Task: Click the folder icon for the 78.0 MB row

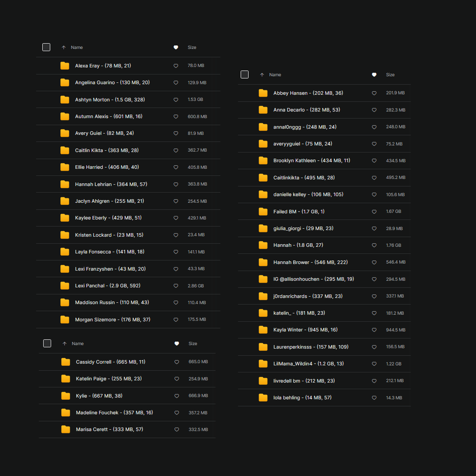Action: [x=65, y=66]
